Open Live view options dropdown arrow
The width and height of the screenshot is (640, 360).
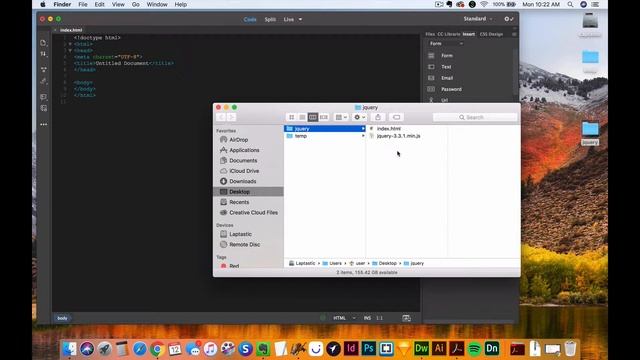tap(300, 19)
